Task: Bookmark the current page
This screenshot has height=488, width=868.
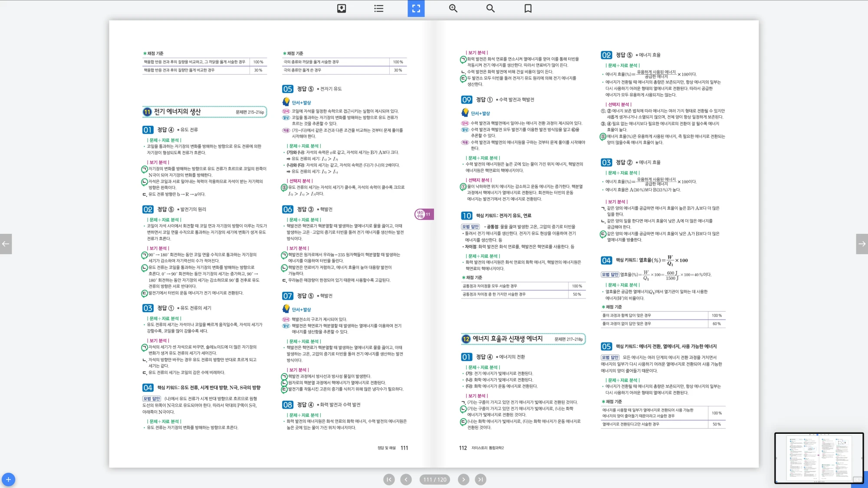Action: click(x=528, y=8)
